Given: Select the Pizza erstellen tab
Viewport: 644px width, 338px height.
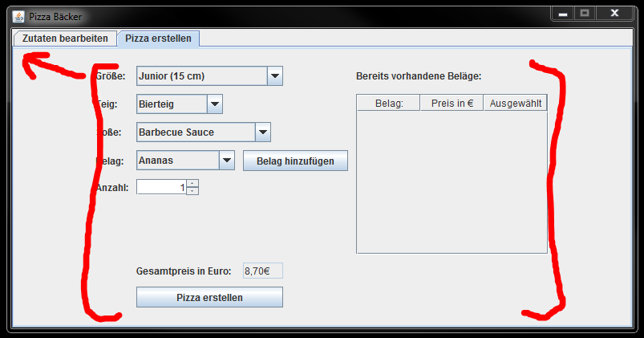Looking at the screenshot, I should [x=158, y=39].
